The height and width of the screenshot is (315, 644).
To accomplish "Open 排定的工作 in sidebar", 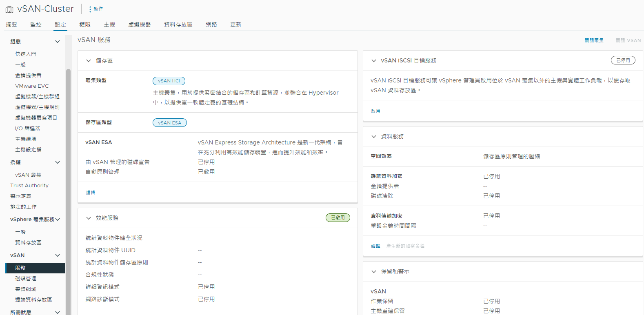I will pos(23,206).
